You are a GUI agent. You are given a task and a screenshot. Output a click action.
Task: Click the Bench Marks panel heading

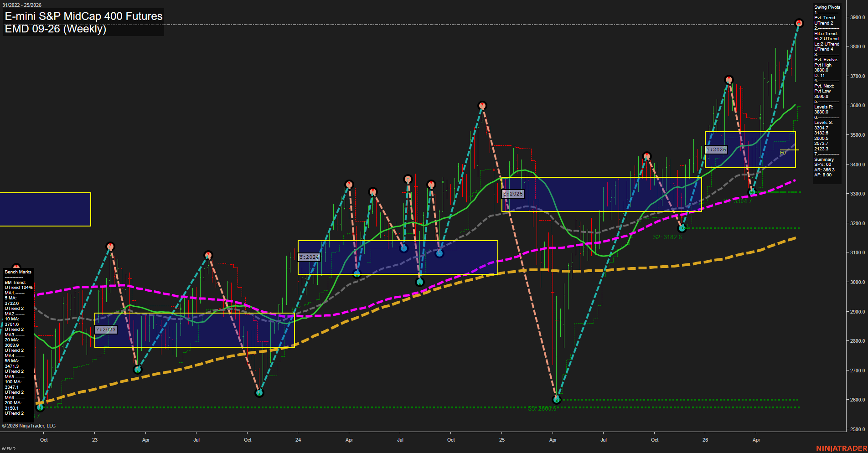[18, 272]
